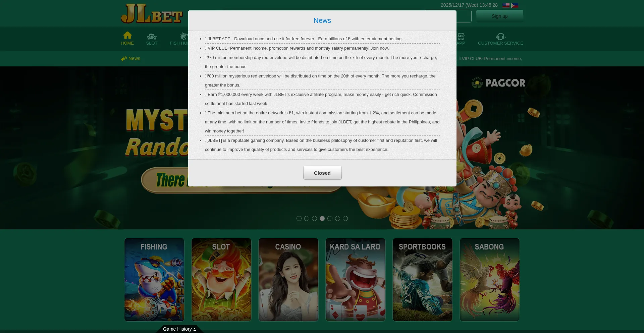The height and width of the screenshot is (333, 644).
Task: Click the News megaphone icon
Action: point(124,59)
